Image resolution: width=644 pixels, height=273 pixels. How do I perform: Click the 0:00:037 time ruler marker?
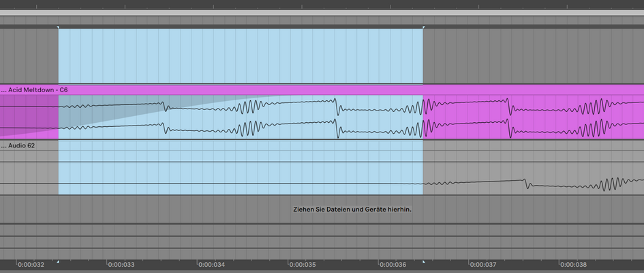tap(483, 264)
